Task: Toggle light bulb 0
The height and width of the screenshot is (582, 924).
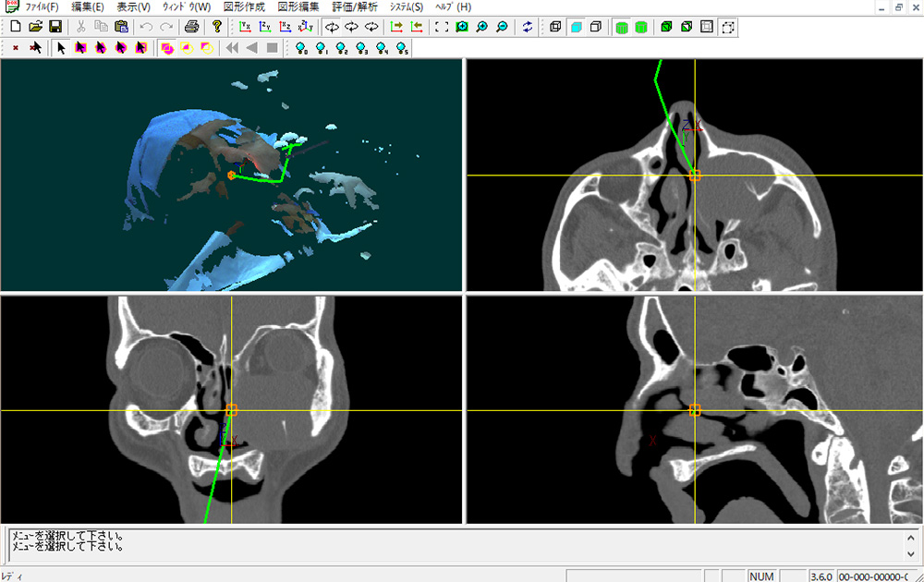Action: click(301, 48)
